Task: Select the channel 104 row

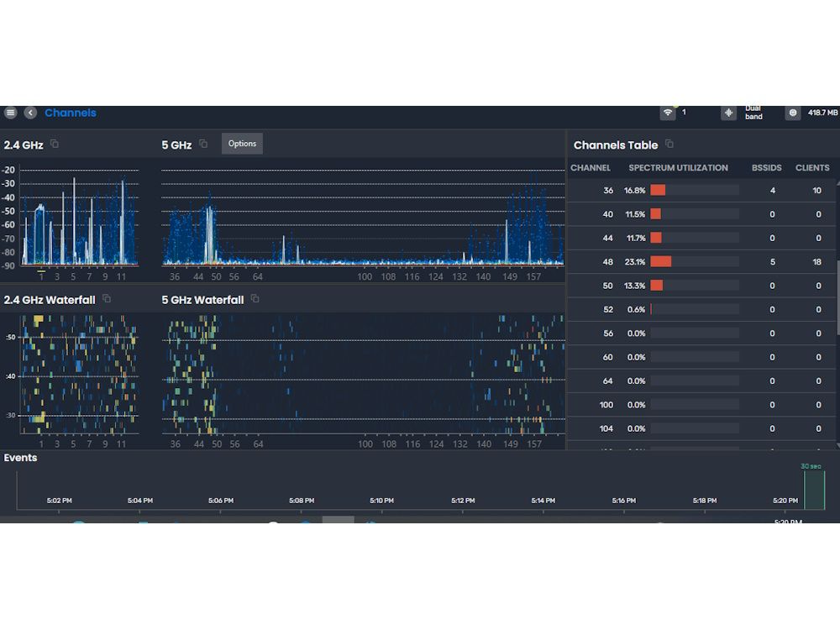Action: (x=701, y=428)
